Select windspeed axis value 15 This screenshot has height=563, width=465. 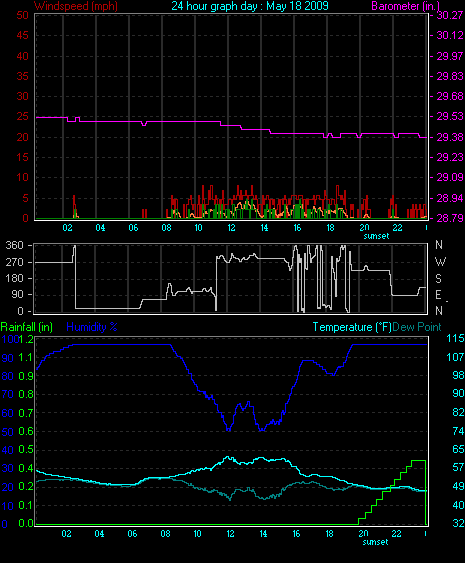click(23, 157)
